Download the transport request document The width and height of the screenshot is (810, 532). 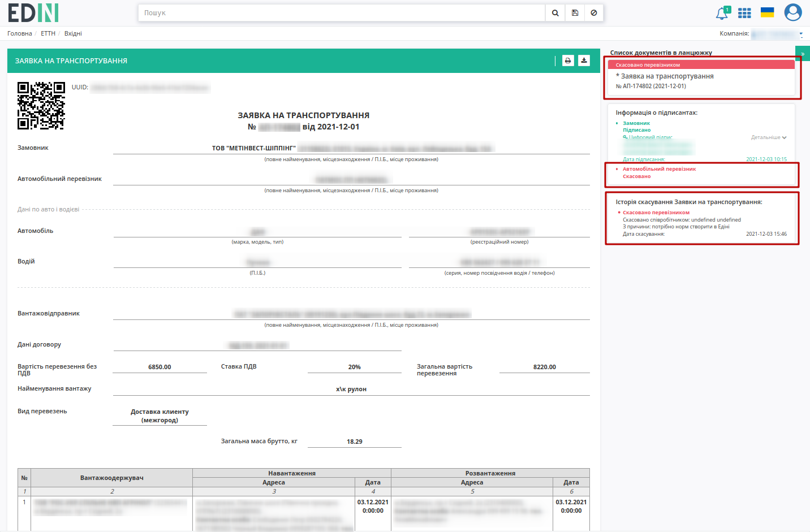584,60
